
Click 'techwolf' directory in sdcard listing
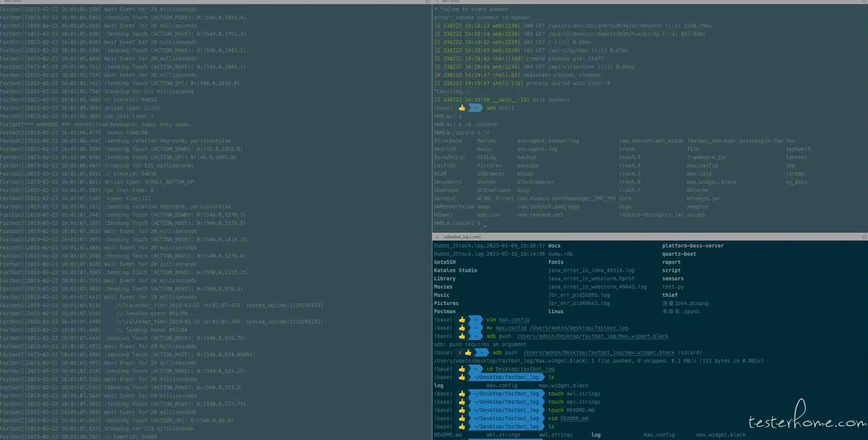(798, 149)
